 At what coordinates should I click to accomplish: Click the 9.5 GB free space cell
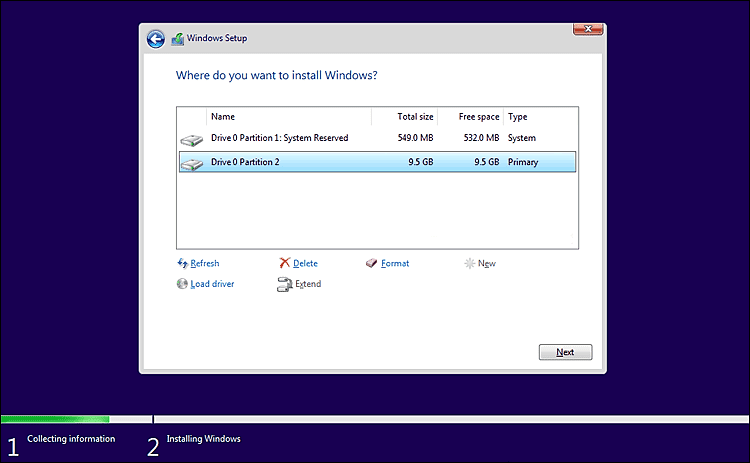(x=487, y=162)
